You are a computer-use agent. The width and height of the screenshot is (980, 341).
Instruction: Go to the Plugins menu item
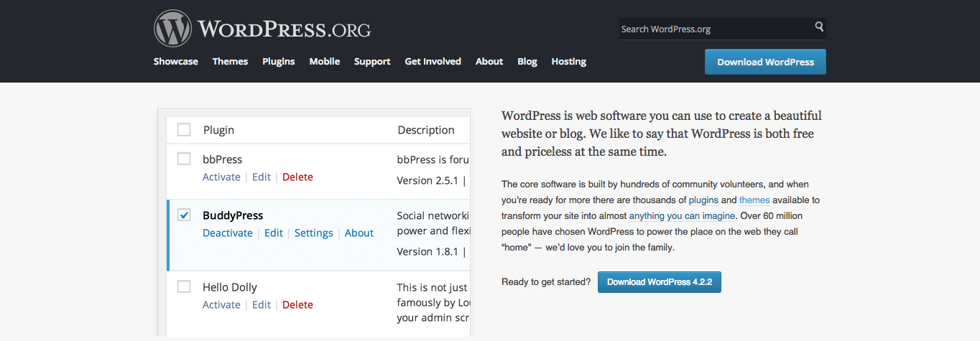(279, 62)
